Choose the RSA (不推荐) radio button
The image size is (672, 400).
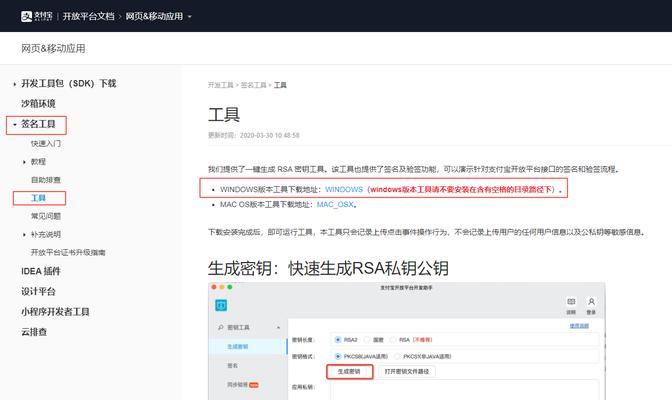point(393,340)
